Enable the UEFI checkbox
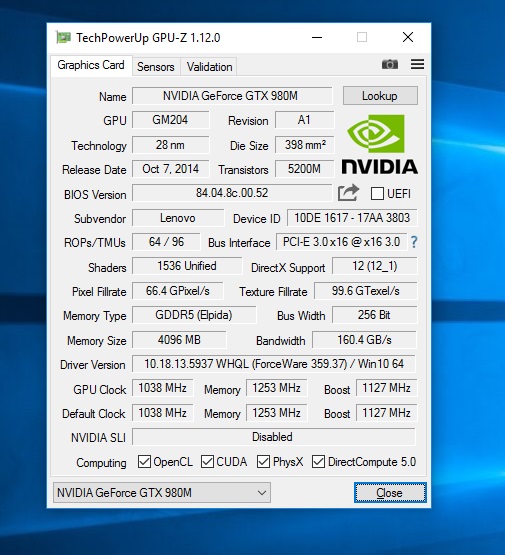The height and width of the screenshot is (555, 505). pyautogui.click(x=377, y=194)
